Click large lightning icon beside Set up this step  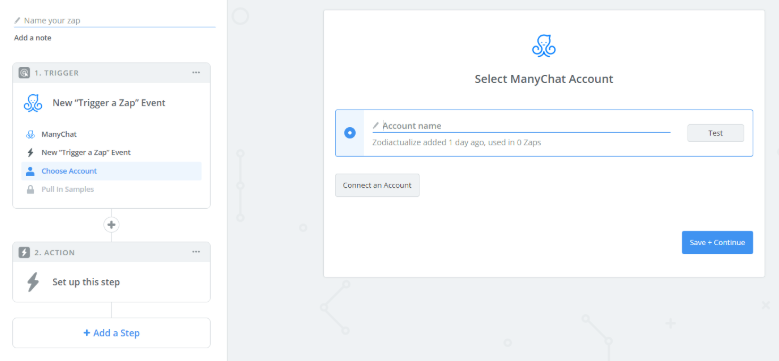pyautogui.click(x=33, y=282)
